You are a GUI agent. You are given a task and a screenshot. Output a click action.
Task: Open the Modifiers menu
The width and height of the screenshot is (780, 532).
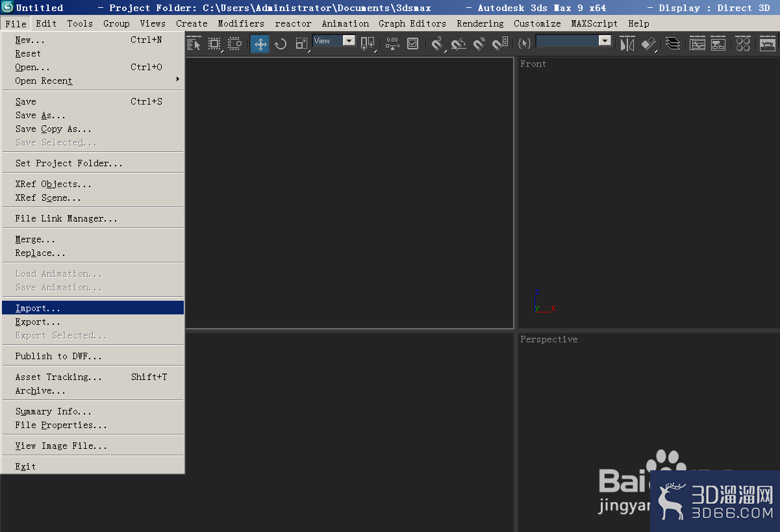click(241, 23)
